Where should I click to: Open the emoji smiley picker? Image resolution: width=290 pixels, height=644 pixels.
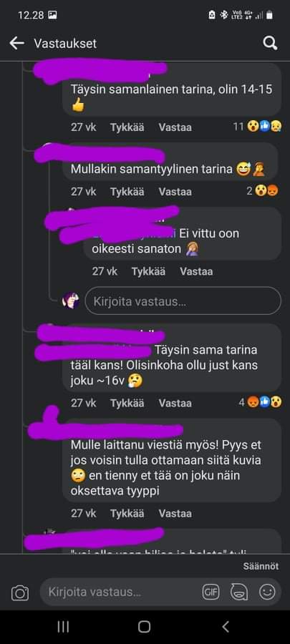(267, 592)
